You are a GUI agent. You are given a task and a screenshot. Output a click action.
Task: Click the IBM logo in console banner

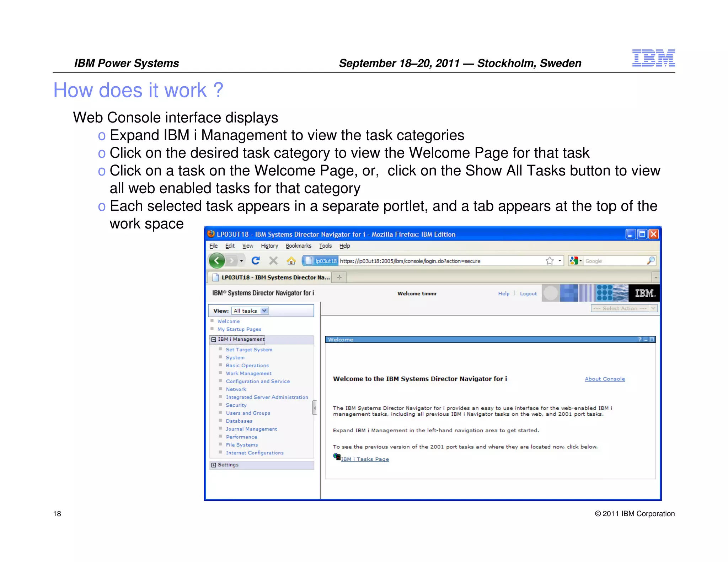[x=645, y=293]
